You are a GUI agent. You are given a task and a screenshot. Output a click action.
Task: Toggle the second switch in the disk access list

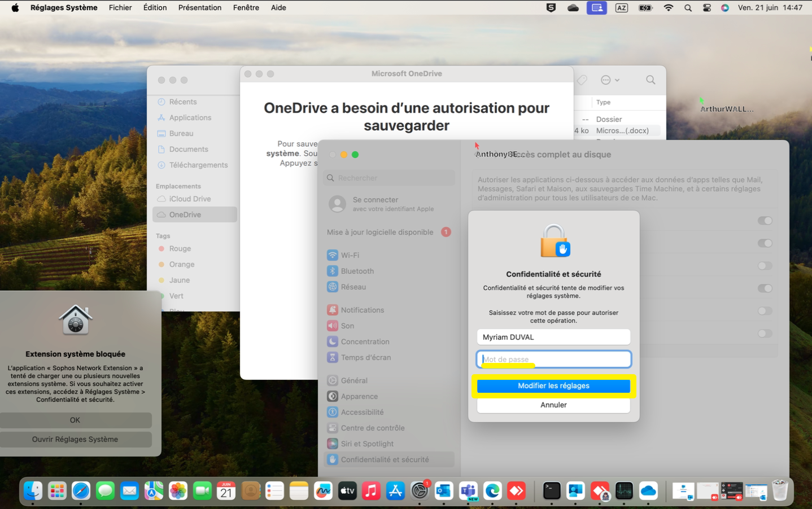pyautogui.click(x=765, y=243)
